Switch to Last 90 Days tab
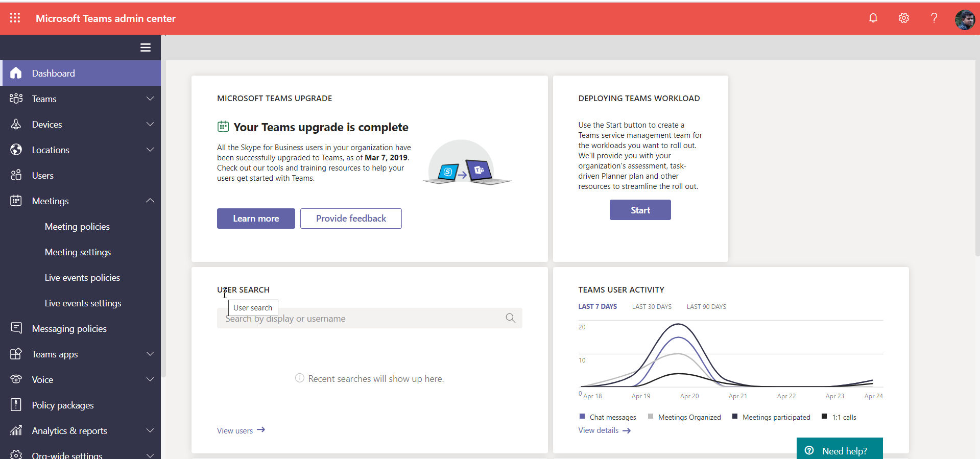Image resolution: width=980 pixels, height=459 pixels. coord(706,307)
